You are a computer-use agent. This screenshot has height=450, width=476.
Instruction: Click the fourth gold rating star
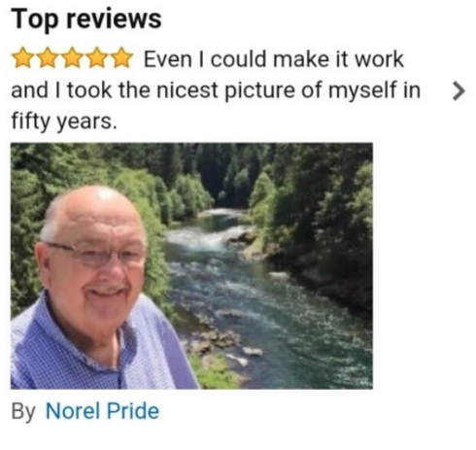tap(96, 57)
